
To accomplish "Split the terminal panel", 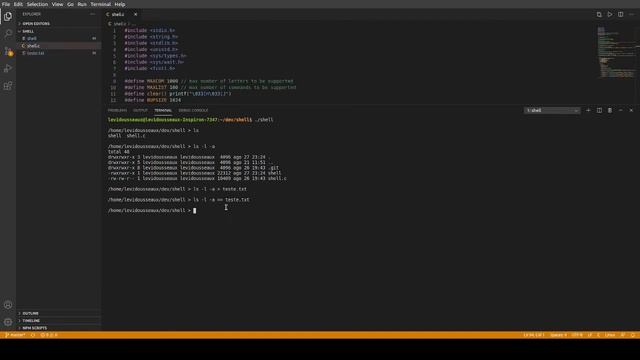I will (x=599, y=110).
